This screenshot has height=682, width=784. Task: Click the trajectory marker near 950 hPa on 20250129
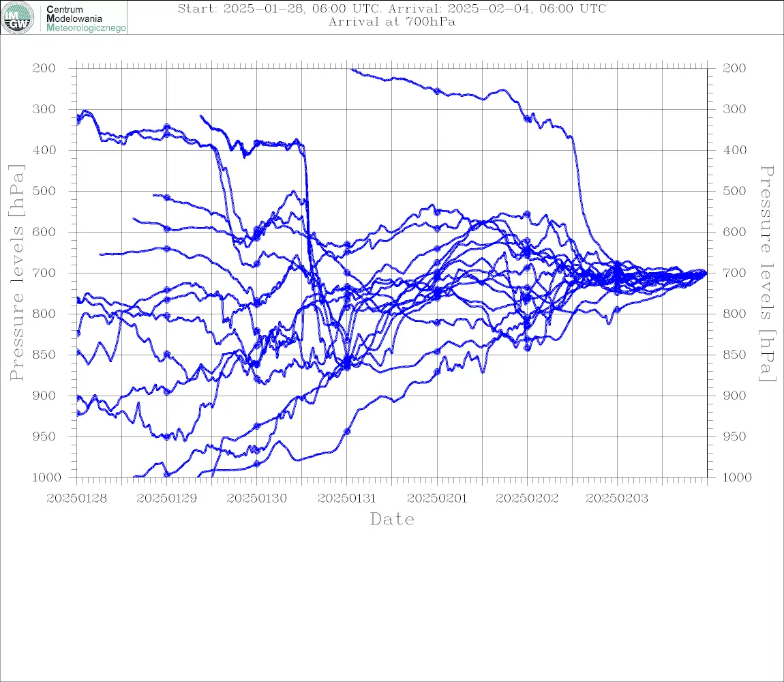click(167, 436)
